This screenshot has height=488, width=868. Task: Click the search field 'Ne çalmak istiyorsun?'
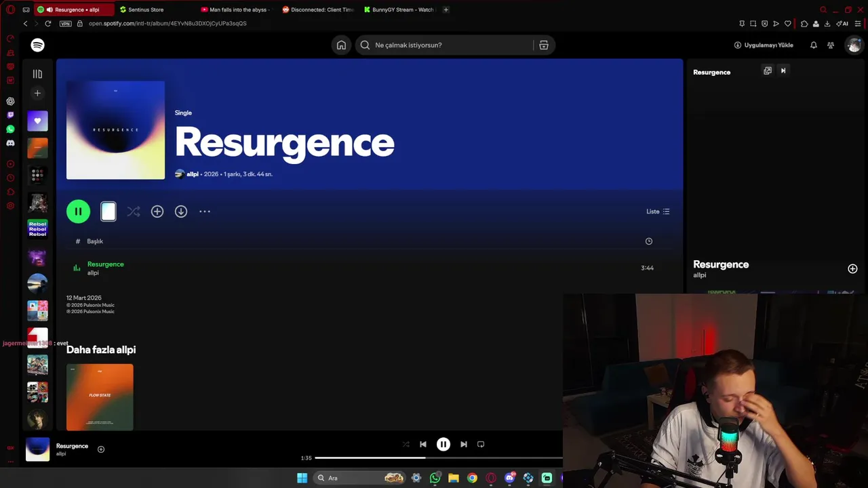pos(444,45)
